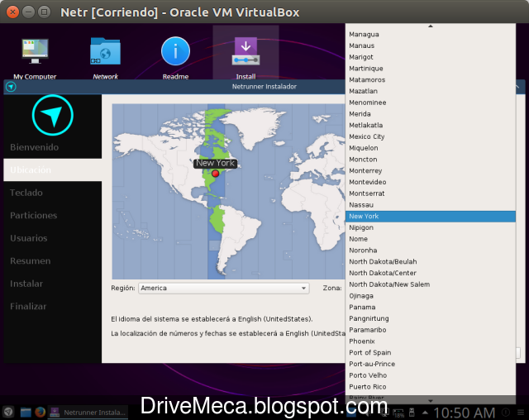529x420 pixels.
Task: Click the 10:50 AM clock
Action: 465,413
